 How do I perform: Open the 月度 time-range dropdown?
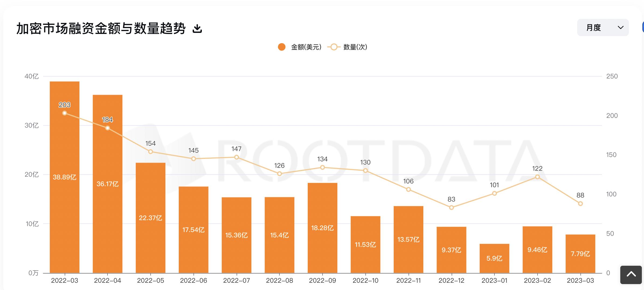603,27
